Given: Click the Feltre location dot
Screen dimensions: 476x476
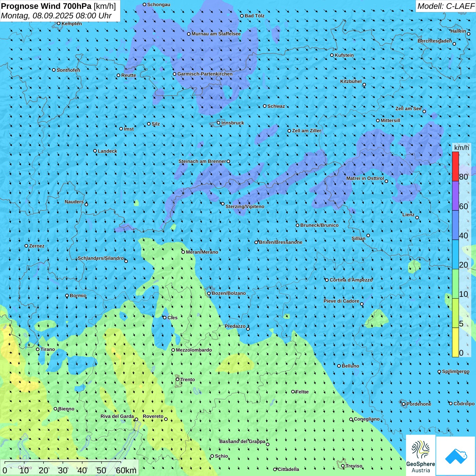Looking at the screenshot, I should click(x=293, y=392).
